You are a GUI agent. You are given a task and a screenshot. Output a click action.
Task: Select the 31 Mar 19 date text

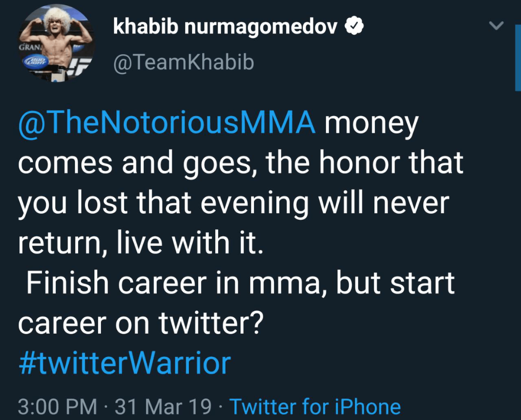point(162,406)
